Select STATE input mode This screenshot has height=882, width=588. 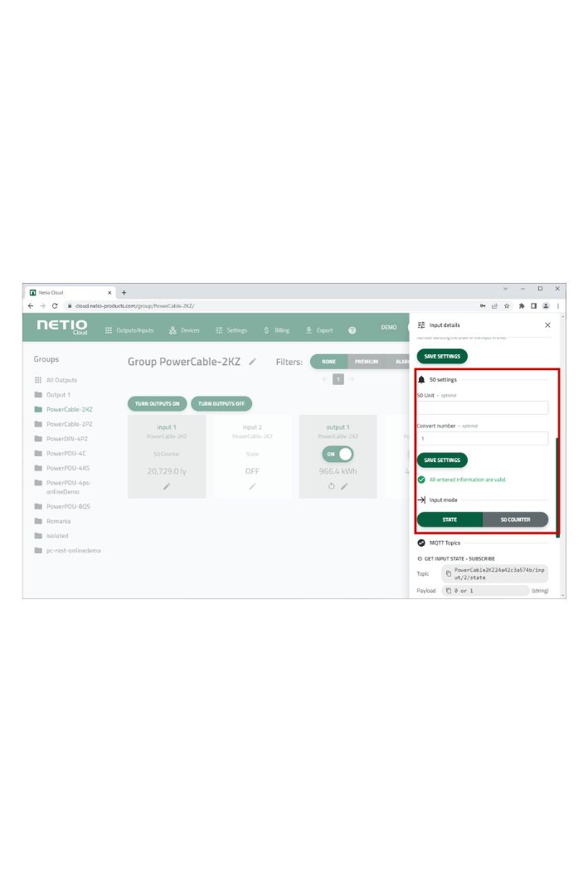[450, 519]
